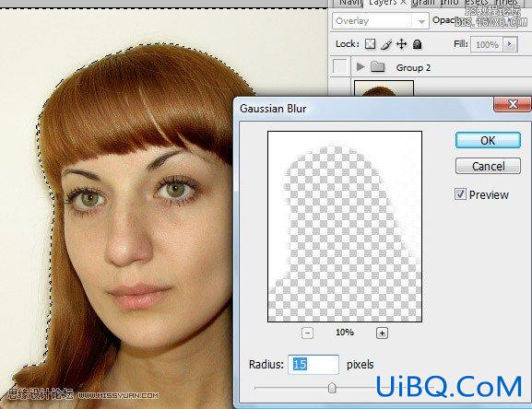532x409 pixels.
Task: Zoom in the blur preview with plus
Action: pos(382,333)
